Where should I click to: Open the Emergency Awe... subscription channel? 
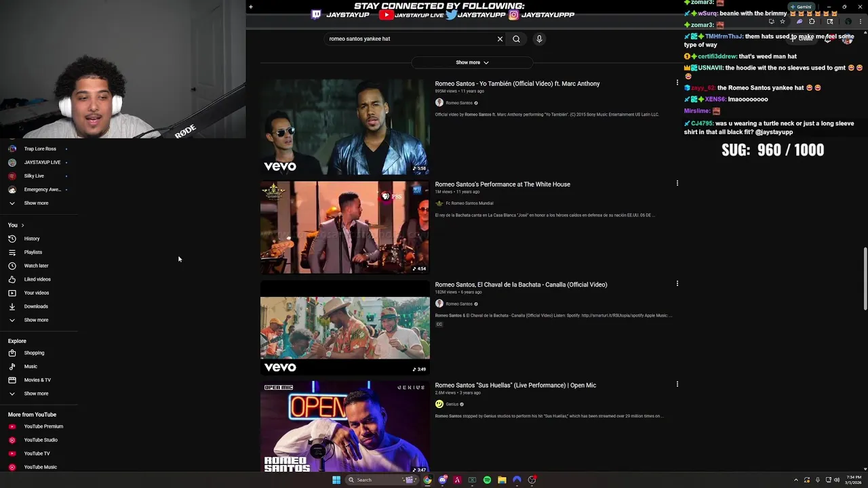coord(42,189)
